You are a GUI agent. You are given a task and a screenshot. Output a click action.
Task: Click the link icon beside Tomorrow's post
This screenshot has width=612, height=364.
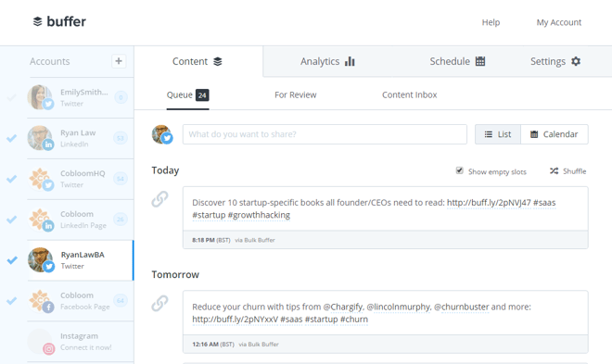(160, 303)
